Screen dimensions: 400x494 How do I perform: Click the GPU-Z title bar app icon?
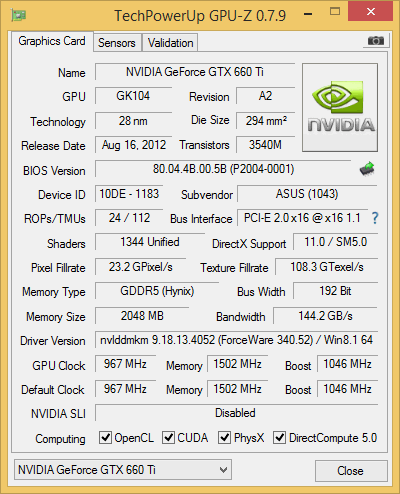(19, 15)
